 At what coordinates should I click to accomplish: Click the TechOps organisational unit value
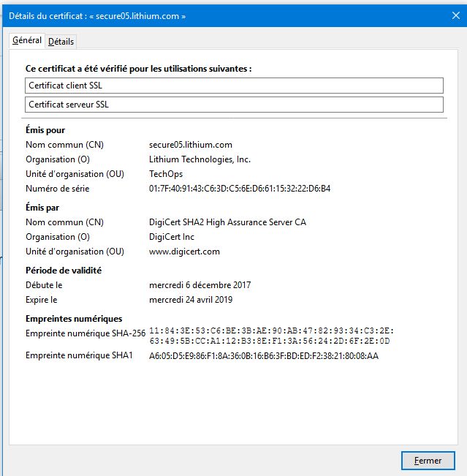point(166,174)
